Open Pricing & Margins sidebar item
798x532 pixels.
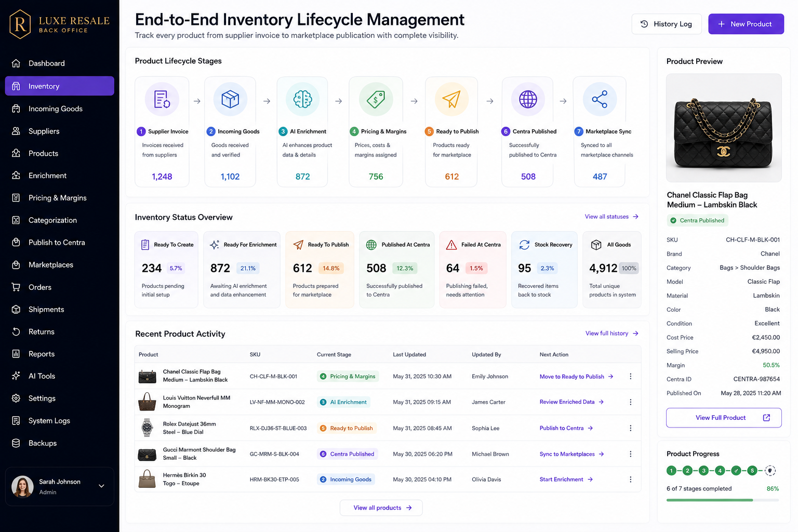(60, 198)
